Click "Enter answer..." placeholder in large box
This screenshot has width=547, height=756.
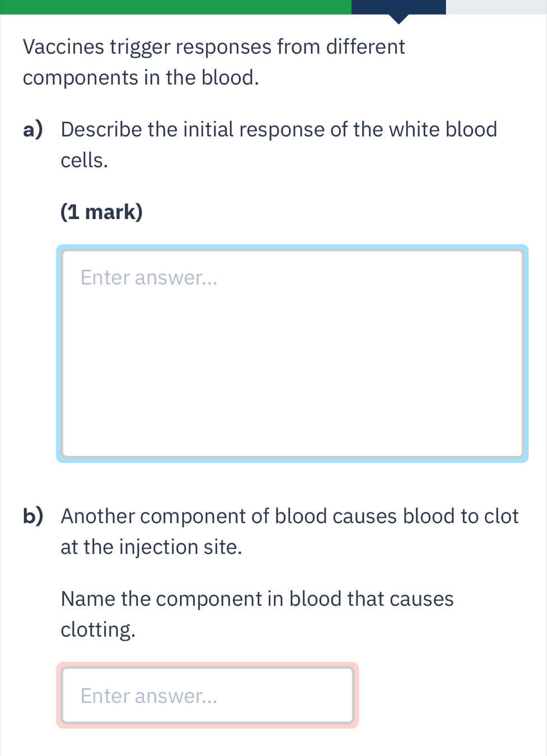pos(149,277)
